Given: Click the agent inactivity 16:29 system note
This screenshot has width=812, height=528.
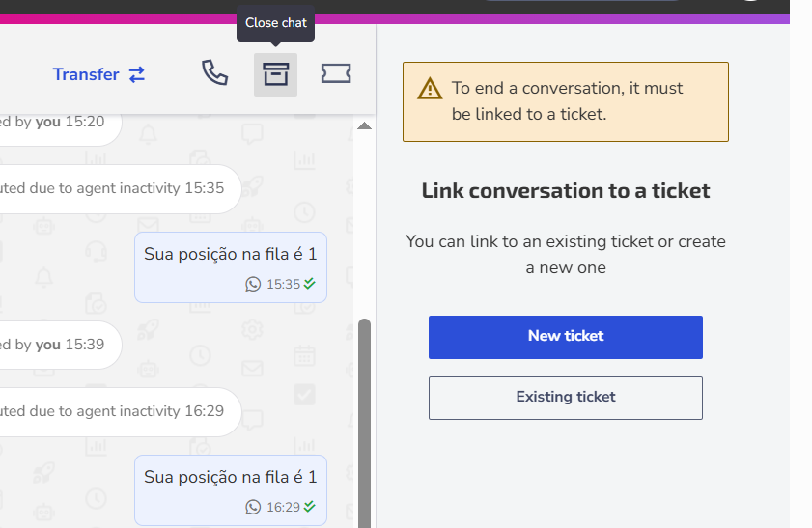Looking at the screenshot, I should click(119, 412).
